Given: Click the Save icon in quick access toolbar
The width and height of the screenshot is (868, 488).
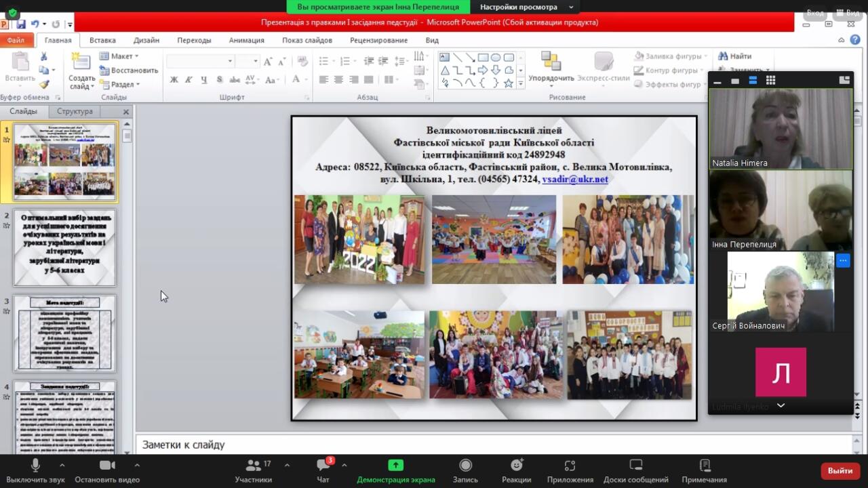Looking at the screenshot, I should coord(20,24).
